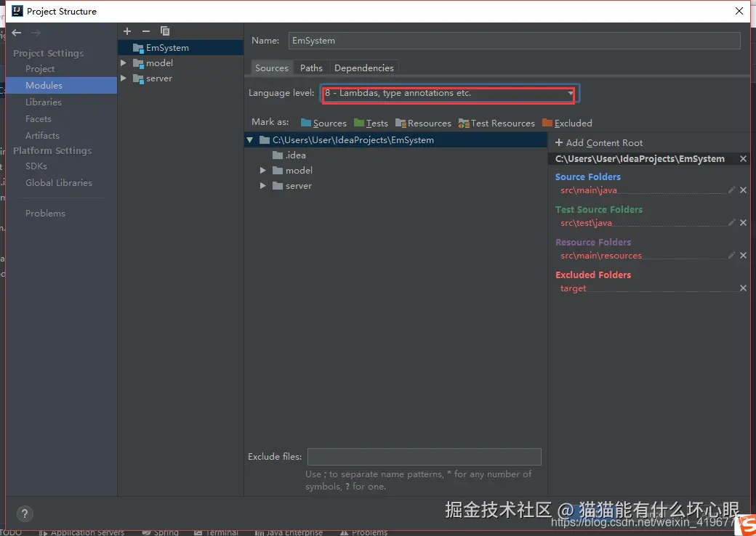Switch to the Paths tab

coord(311,68)
